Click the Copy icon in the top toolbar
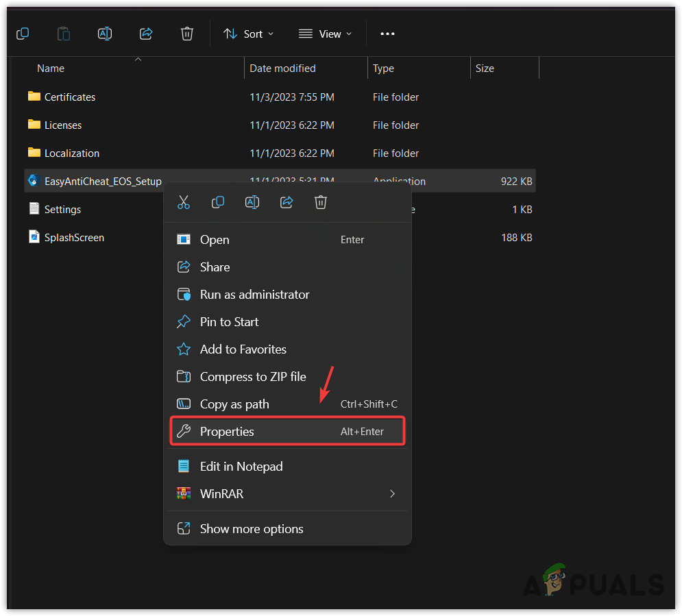Image resolution: width=682 pixels, height=616 pixels. pyautogui.click(x=23, y=34)
